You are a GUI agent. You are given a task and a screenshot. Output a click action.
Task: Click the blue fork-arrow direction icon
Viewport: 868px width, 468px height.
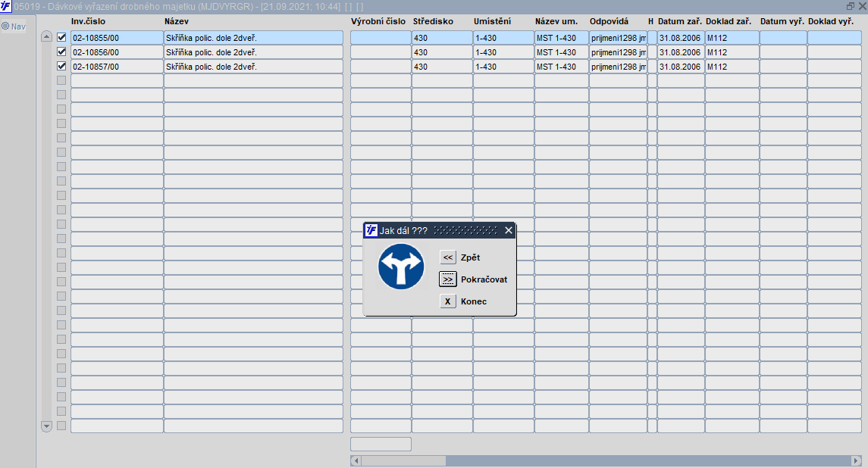[401, 267]
